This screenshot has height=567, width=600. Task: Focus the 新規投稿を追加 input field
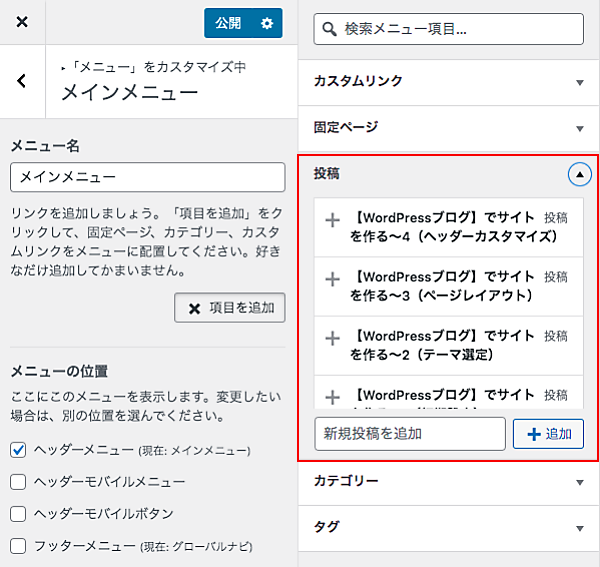409,434
